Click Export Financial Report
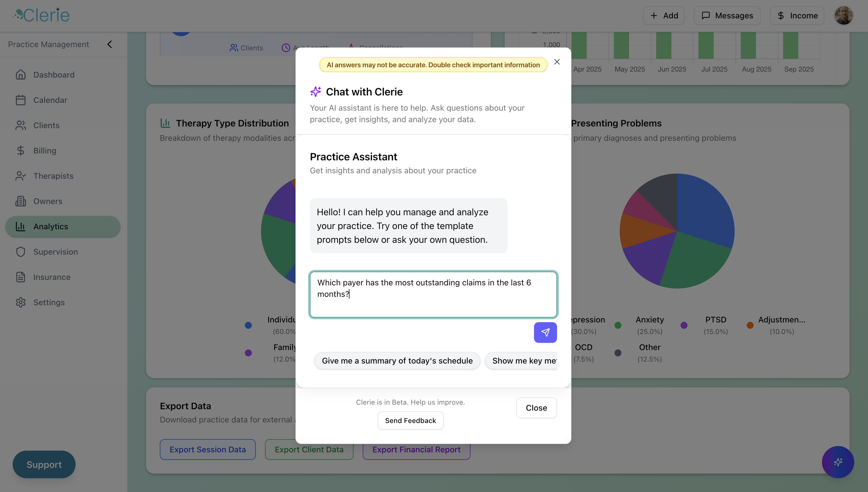868x492 pixels. 416,449
